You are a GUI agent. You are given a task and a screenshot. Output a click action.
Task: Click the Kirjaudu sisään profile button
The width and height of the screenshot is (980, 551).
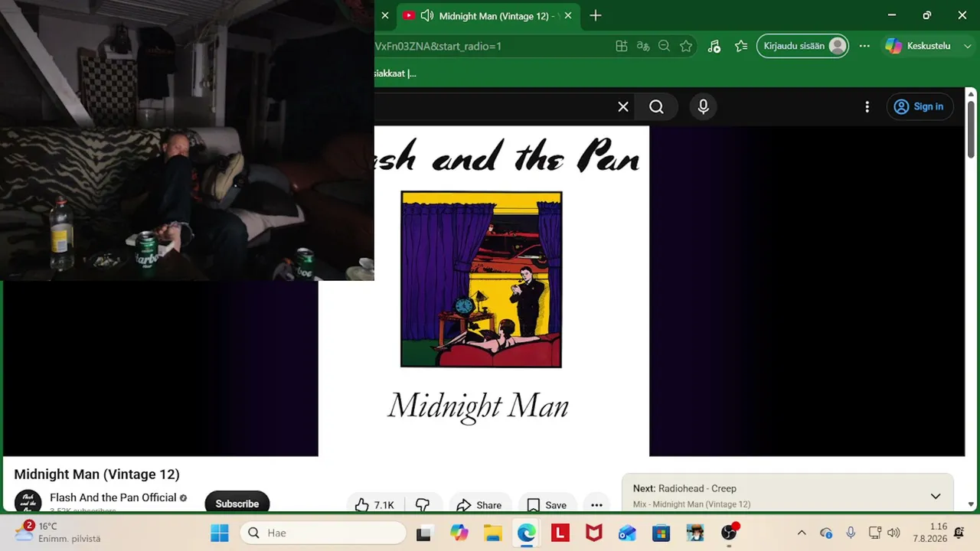[802, 46]
